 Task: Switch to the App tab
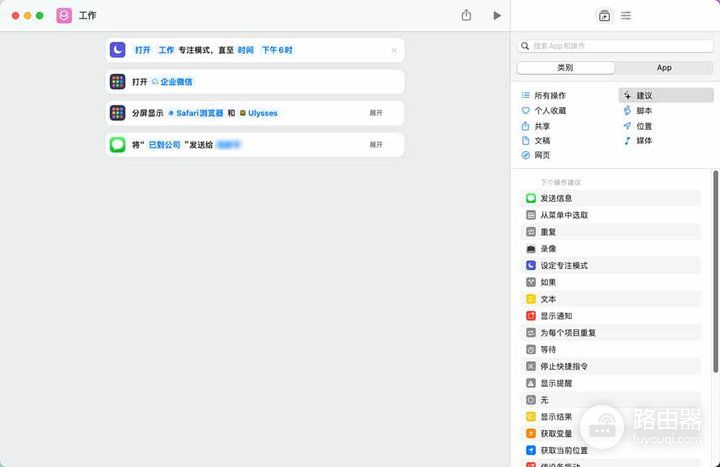point(664,68)
